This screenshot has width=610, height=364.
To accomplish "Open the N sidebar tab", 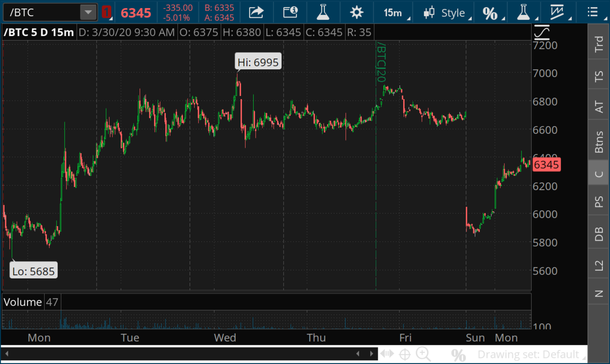I will (x=599, y=293).
